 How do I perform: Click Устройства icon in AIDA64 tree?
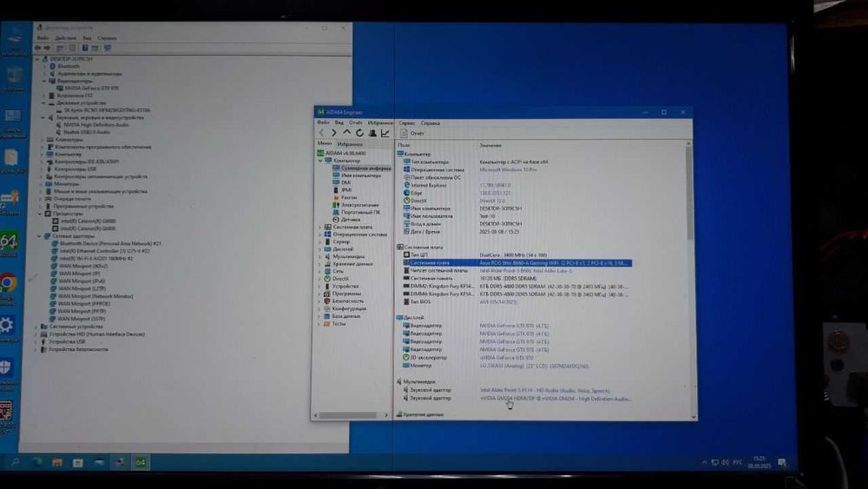328,287
